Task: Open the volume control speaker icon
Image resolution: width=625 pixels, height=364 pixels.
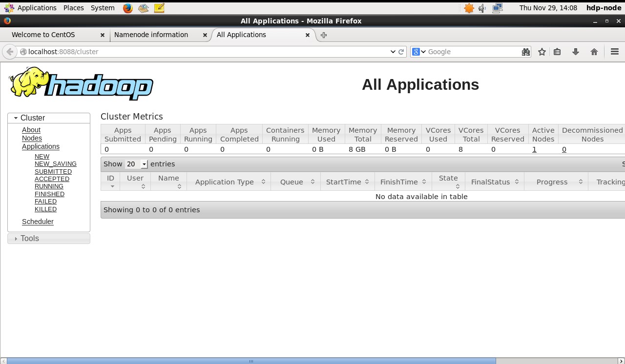Action: pyautogui.click(x=482, y=8)
